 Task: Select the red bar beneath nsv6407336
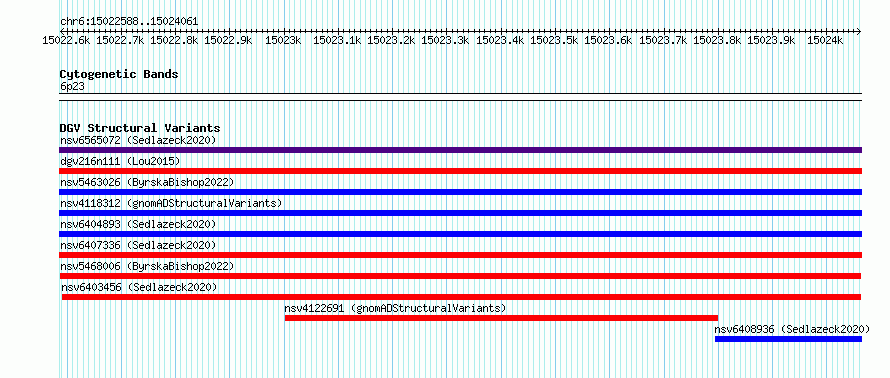coord(460,255)
